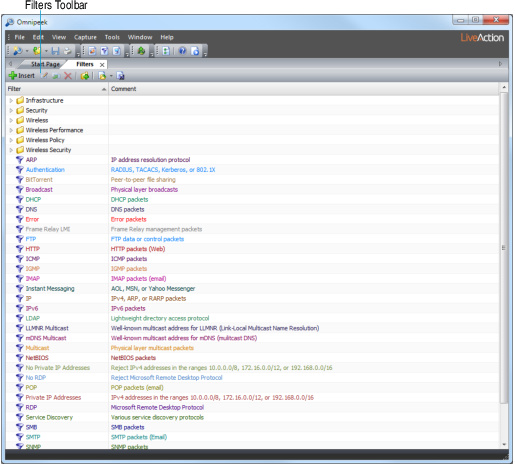
Task: Expand the Wireless Policy folder
Action: 11,140
